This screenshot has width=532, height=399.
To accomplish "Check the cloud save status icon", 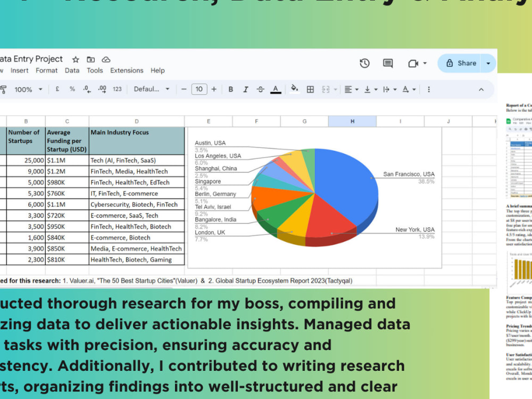I will (x=106, y=60).
